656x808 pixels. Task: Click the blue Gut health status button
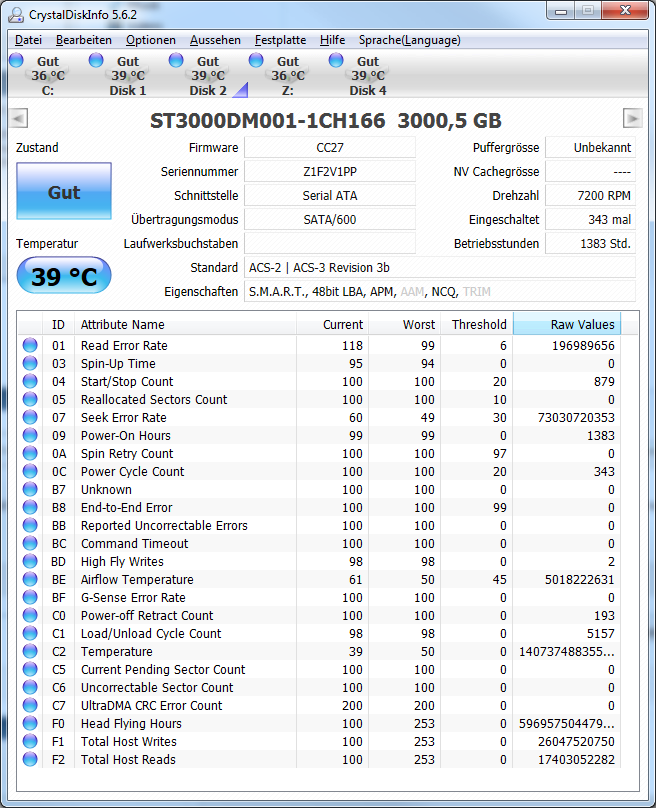64,191
